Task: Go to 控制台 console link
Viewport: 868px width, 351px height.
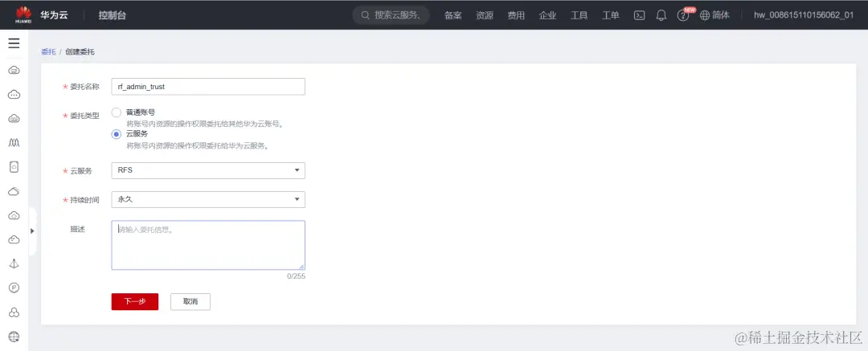Action: click(113, 15)
